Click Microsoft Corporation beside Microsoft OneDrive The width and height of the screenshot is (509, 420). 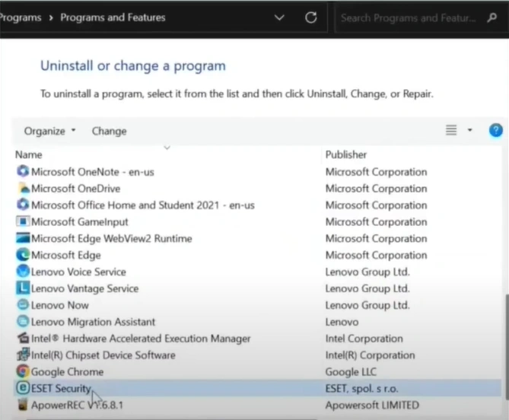point(376,188)
